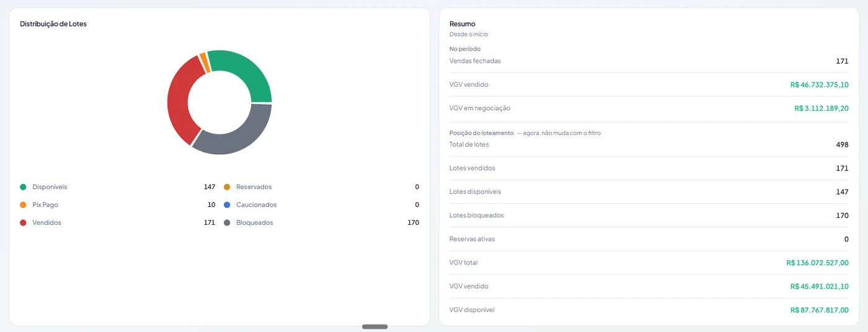Click VGV vendido value R$ 46.732.375,10
Viewport: 868px width, 332px height.
820,85
